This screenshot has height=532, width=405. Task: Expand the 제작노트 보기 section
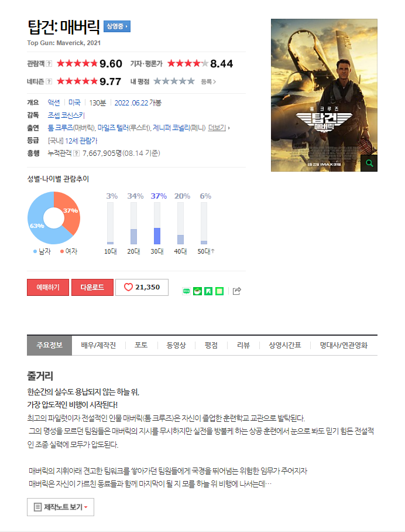click(x=60, y=507)
